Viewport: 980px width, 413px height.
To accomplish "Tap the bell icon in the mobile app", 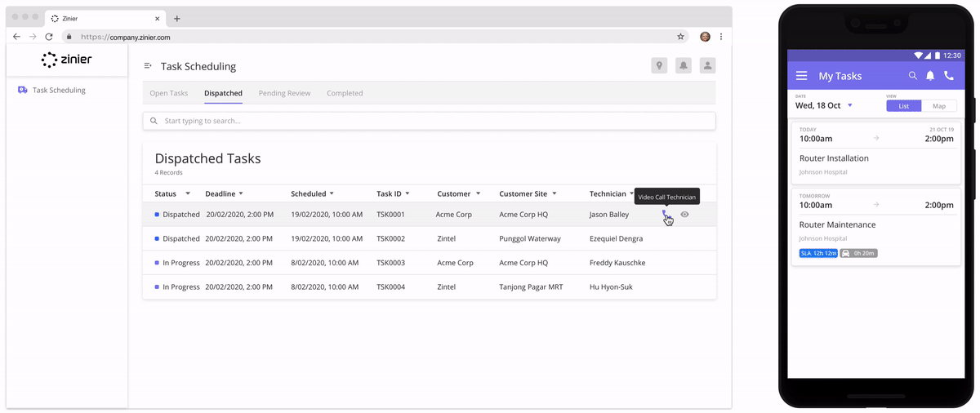I will [930, 76].
